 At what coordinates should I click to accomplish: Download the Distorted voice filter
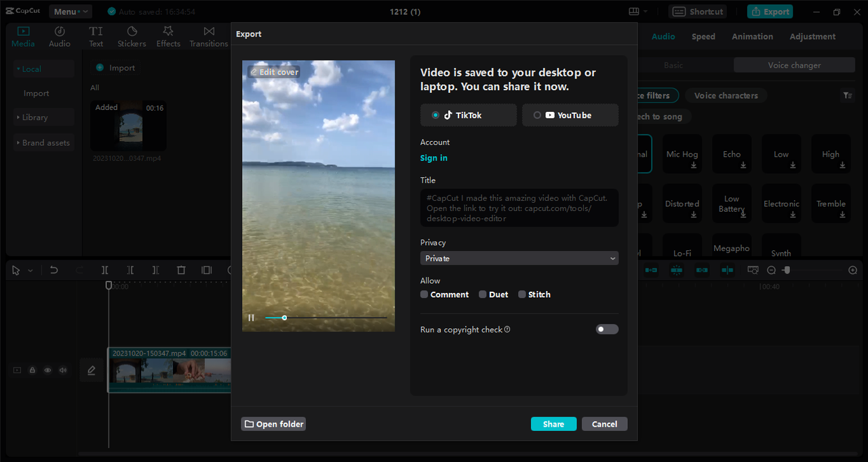tap(694, 214)
